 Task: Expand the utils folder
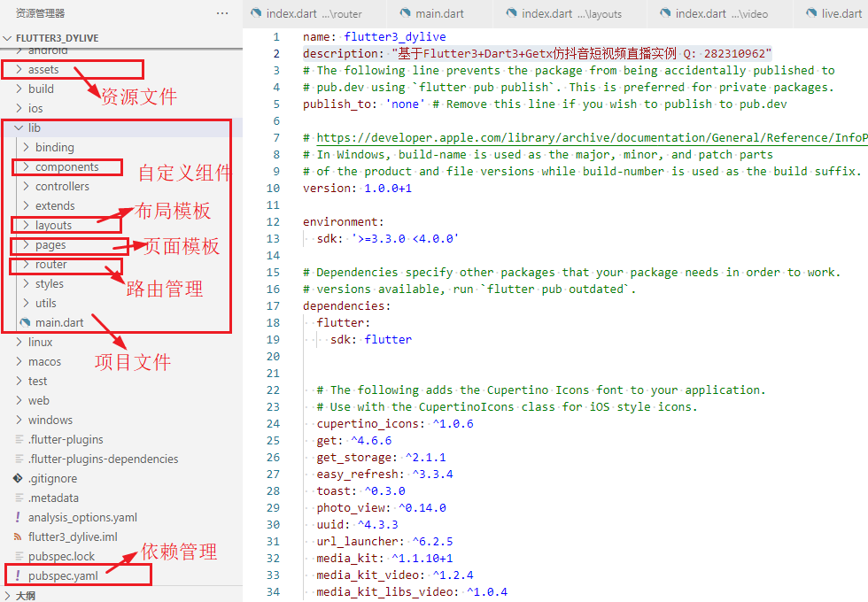26,303
